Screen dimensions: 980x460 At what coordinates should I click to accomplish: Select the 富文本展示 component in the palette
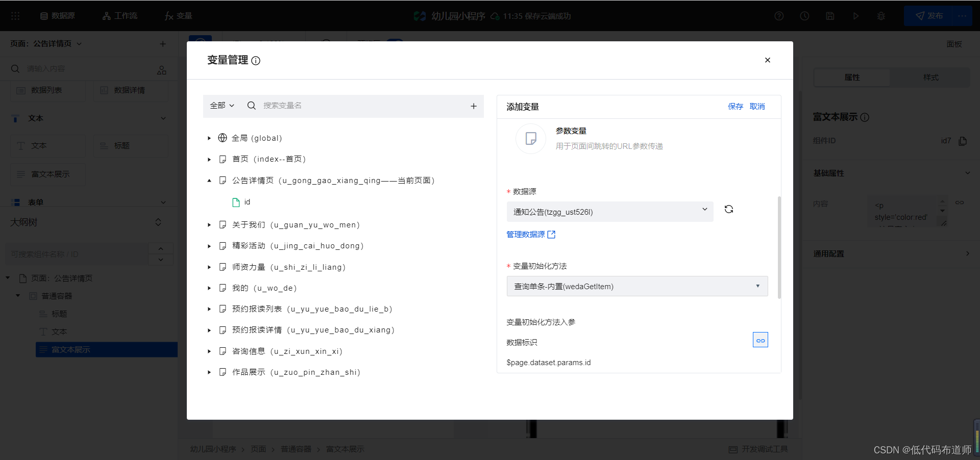[48, 174]
